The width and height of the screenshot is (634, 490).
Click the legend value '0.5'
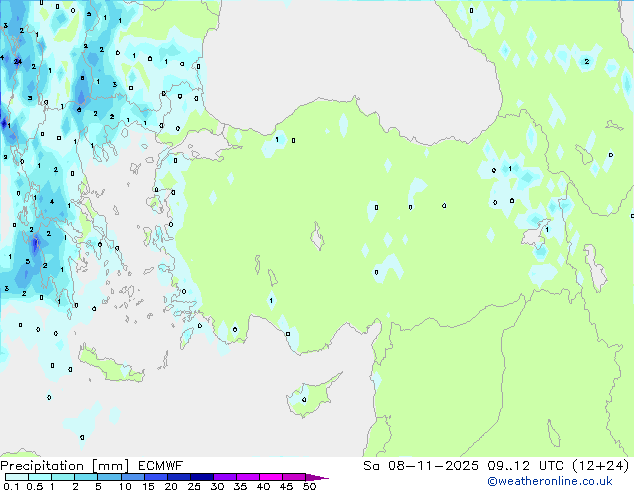click(35, 486)
